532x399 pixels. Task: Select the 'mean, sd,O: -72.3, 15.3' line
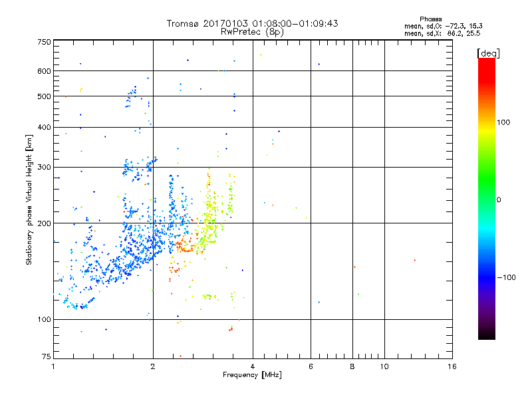click(x=443, y=26)
